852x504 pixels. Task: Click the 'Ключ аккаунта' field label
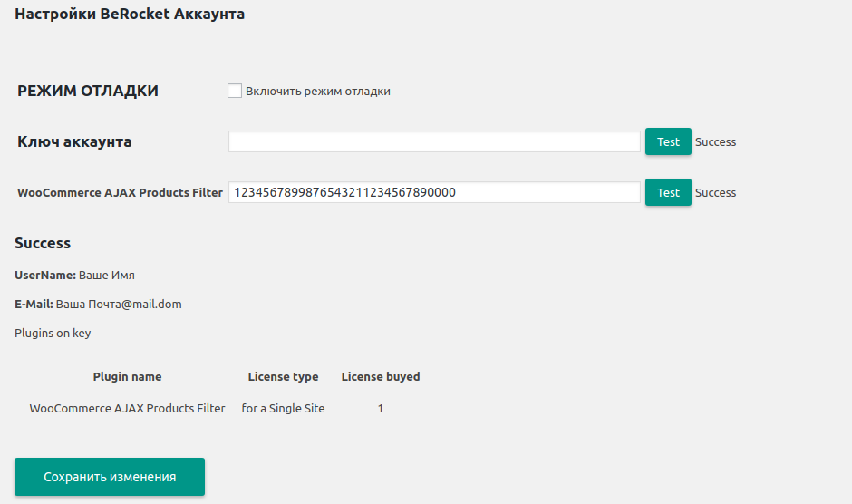(74, 142)
